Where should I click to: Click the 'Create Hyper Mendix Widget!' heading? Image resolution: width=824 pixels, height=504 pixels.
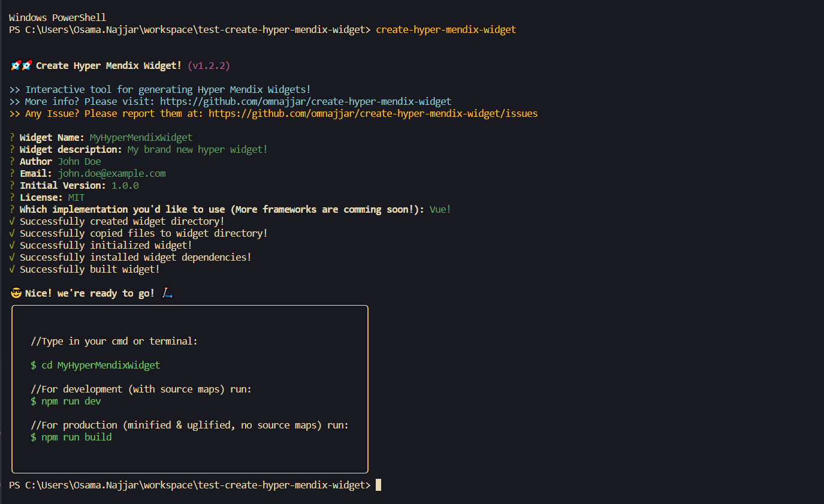(108, 65)
